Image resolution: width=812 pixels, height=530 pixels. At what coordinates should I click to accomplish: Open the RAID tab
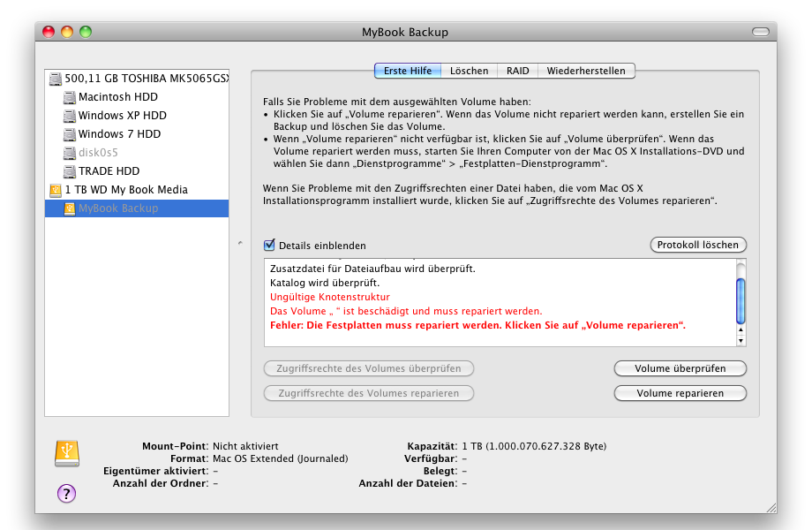coord(518,71)
